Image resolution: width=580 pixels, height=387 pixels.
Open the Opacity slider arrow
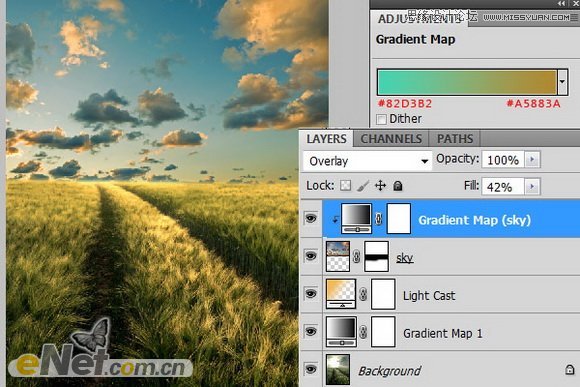click(x=532, y=159)
